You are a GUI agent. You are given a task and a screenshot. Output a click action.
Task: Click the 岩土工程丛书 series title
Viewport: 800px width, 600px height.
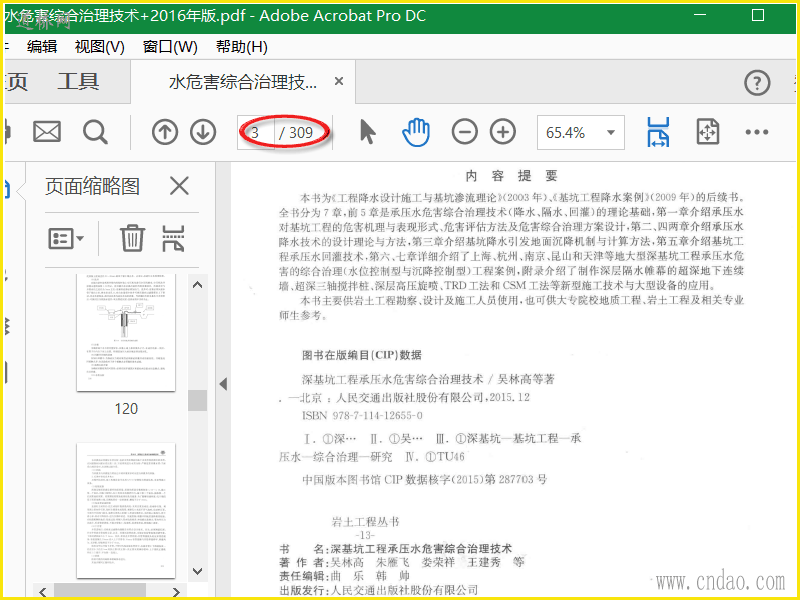pos(365,521)
